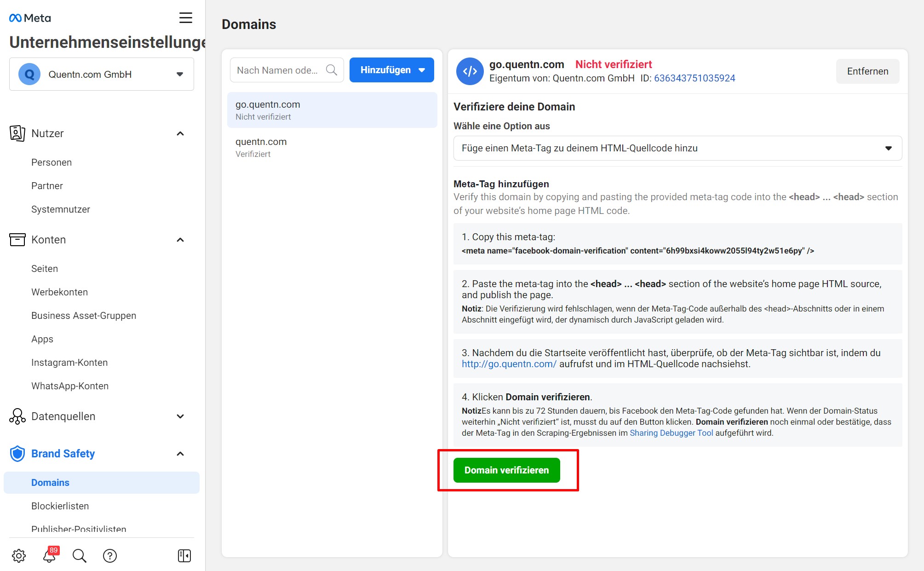Click the Brand Safety section label
The image size is (924, 571).
63,454
